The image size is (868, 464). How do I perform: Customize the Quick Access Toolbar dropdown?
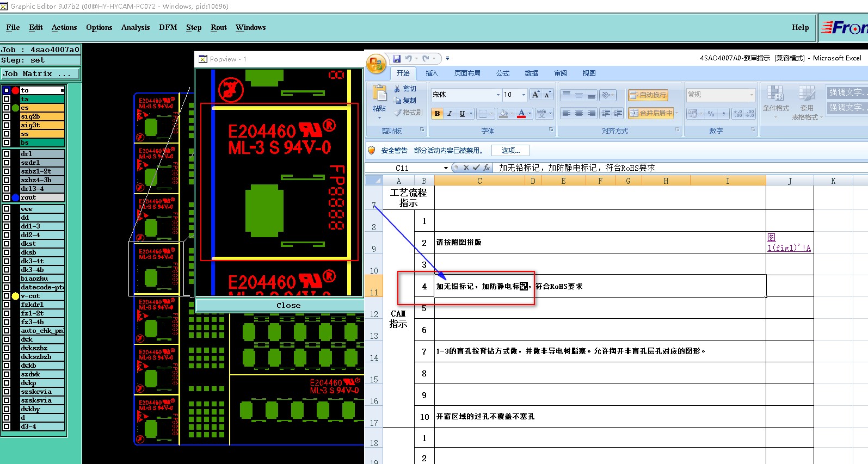pyautogui.click(x=447, y=58)
